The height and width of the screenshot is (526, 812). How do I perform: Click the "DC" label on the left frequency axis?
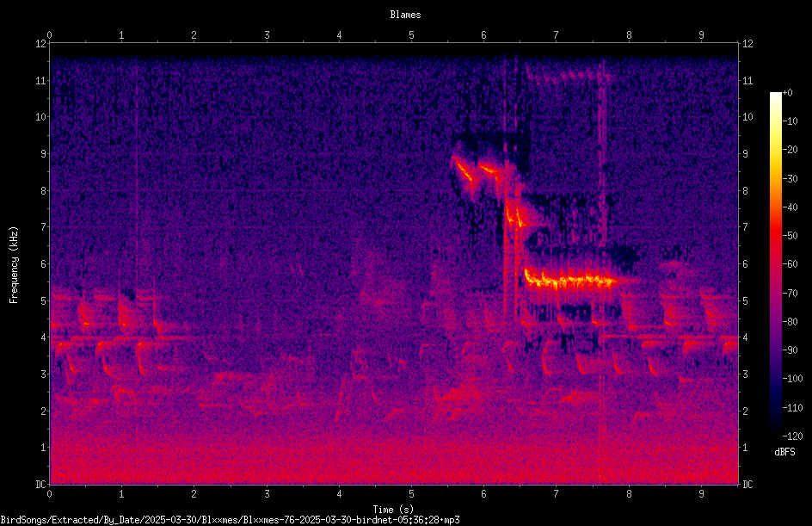coord(40,484)
